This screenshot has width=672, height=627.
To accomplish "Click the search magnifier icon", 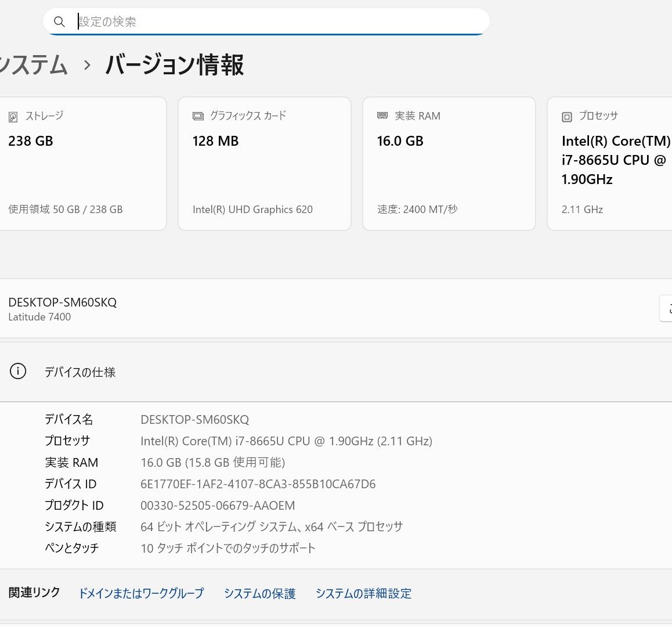I will (59, 22).
